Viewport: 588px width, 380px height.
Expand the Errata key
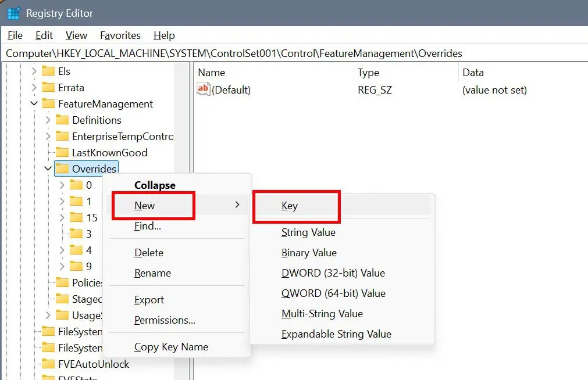click(34, 87)
